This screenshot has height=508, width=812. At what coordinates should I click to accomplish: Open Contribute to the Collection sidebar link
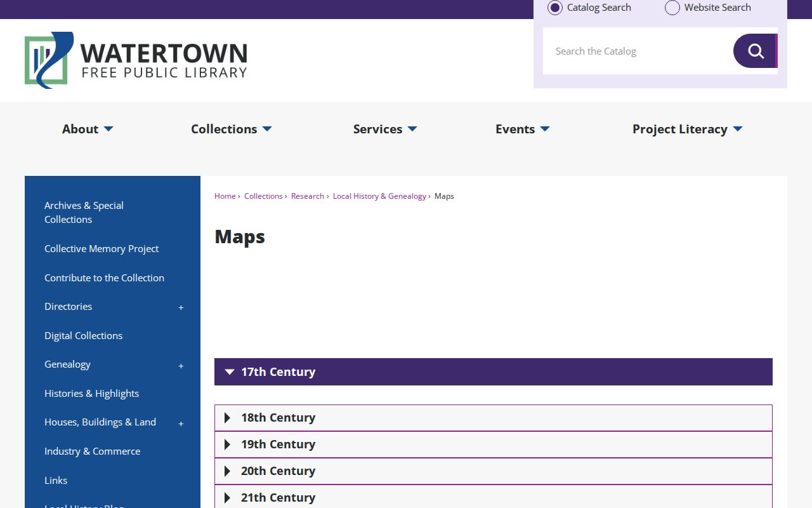coord(104,278)
